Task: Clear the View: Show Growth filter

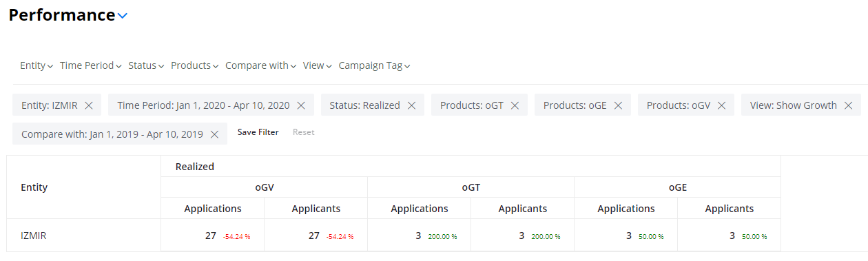Action: pos(848,105)
